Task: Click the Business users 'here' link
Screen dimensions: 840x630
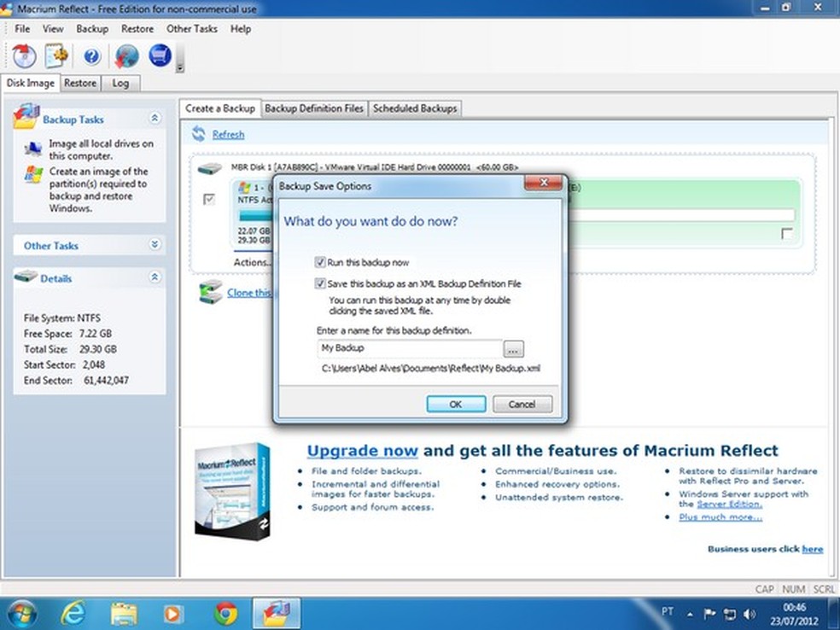Action: [812, 549]
